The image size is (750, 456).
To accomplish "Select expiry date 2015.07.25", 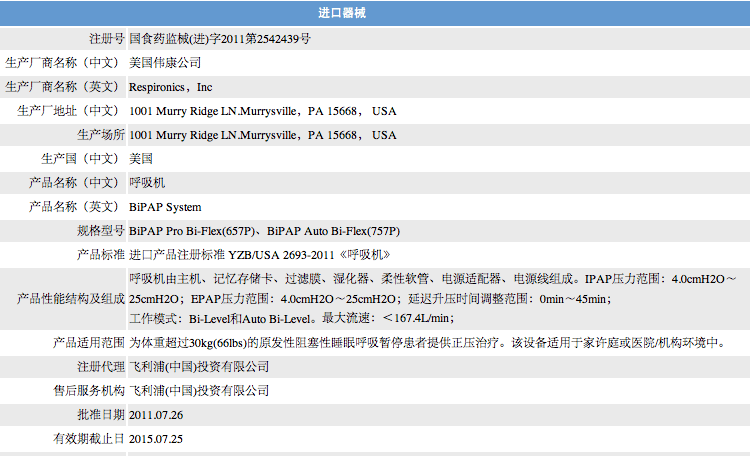I will click(156, 439).
